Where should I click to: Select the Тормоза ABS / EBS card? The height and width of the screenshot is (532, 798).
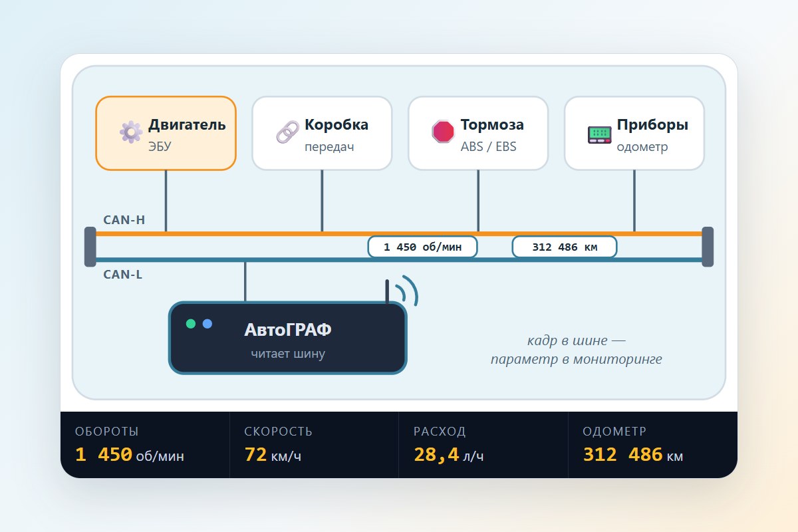click(x=478, y=133)
